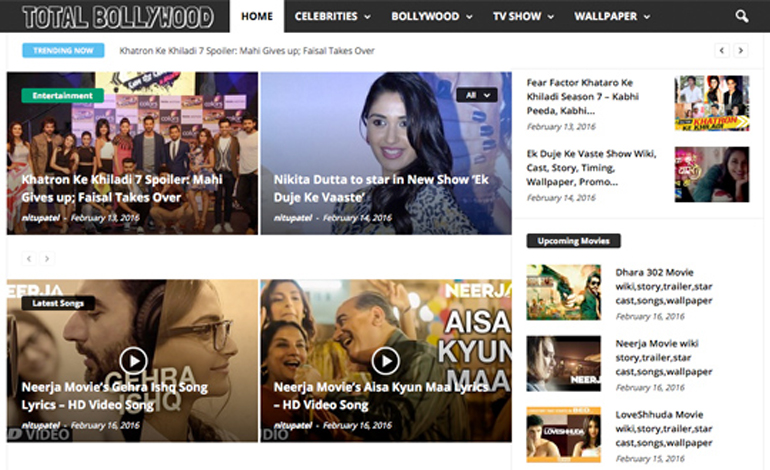Open Ek Duje Ke Vaste Show Wiki link
Image resolution: width=770 pixels, height=470 pixels.
pyautogui.click(x=591, y=167)
